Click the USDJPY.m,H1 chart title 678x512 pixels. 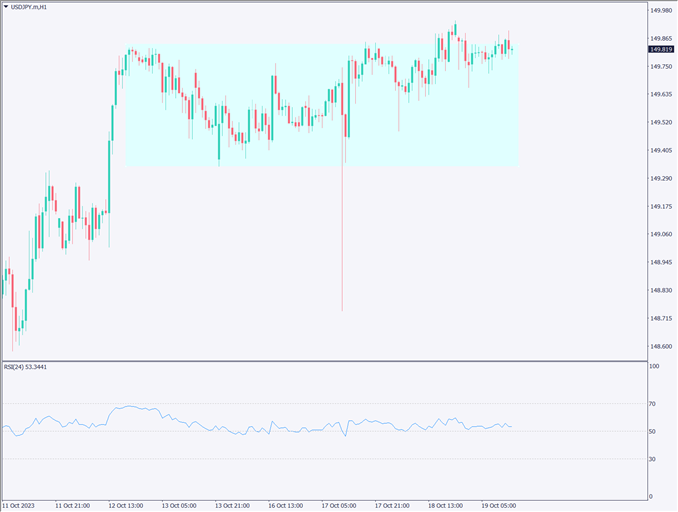coord(33,7)
